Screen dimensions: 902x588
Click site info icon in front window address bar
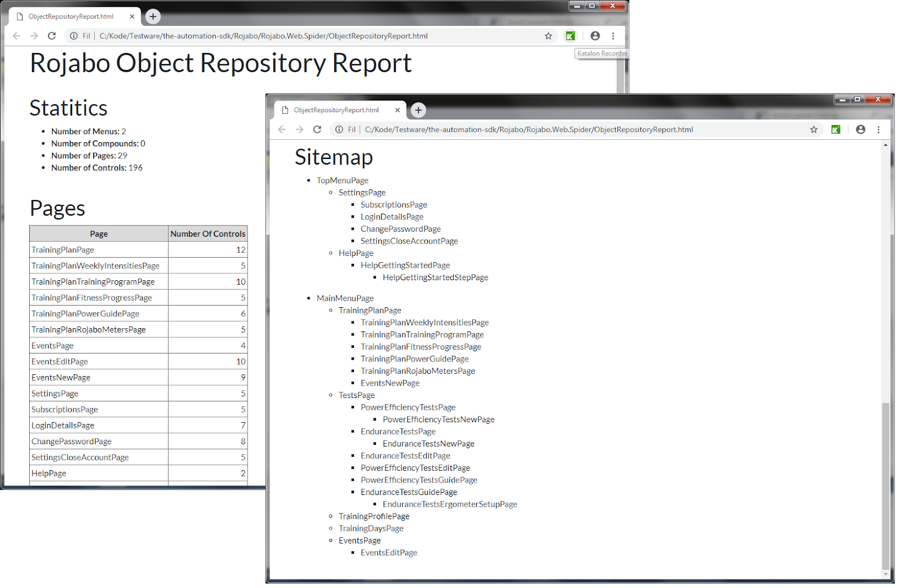coord(339,129)
